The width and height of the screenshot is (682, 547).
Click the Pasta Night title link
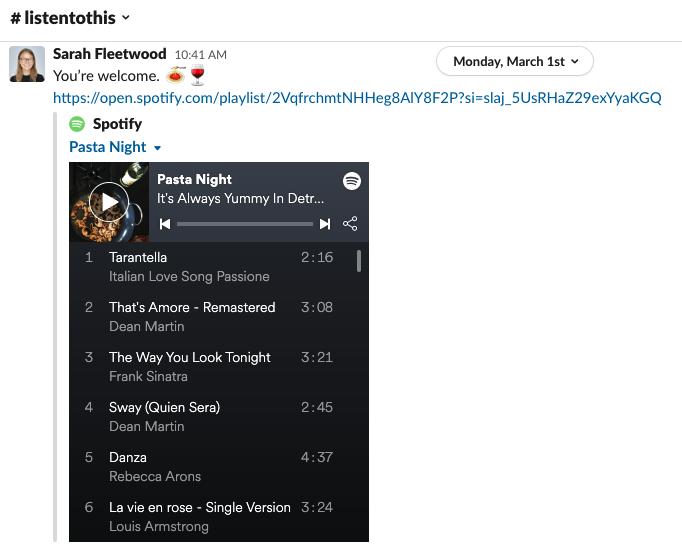(107, 147)
